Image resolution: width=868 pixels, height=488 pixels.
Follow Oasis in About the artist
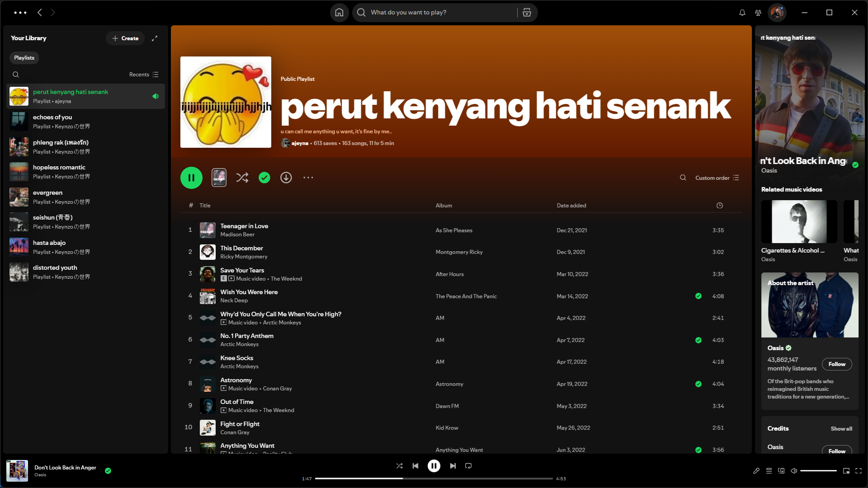[x=837, y=364]
